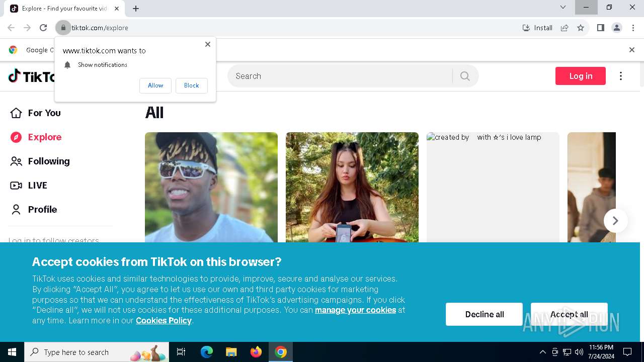View site information lock icon
The width and height of the screenshot is (644, 362).
click(63, 28)
